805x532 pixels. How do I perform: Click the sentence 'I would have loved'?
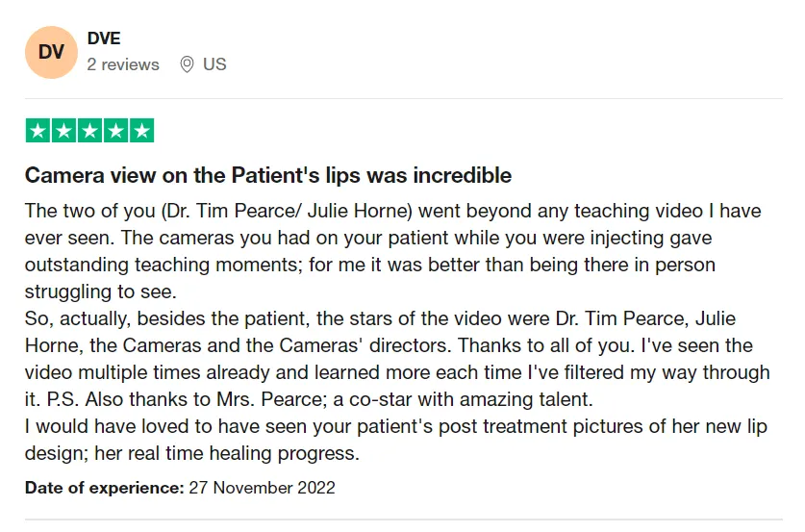396,440
